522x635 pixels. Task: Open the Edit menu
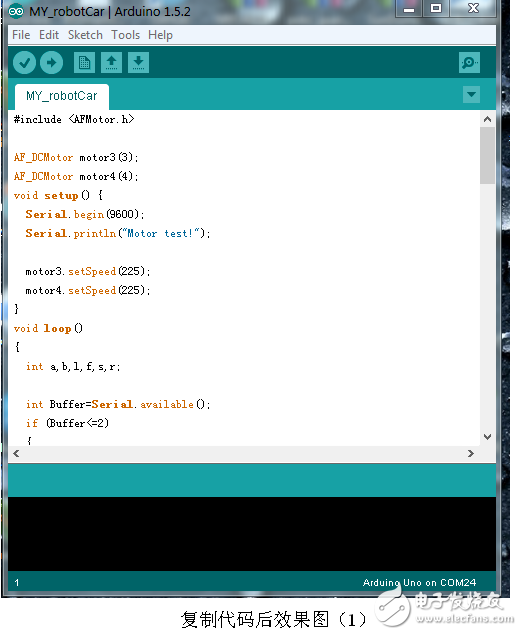(x=49, y=35)
